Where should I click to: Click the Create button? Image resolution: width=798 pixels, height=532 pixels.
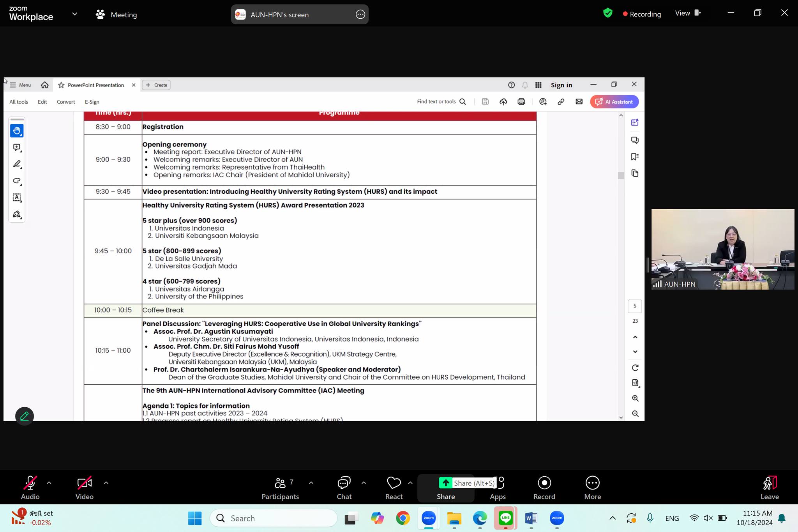point(156,85)
